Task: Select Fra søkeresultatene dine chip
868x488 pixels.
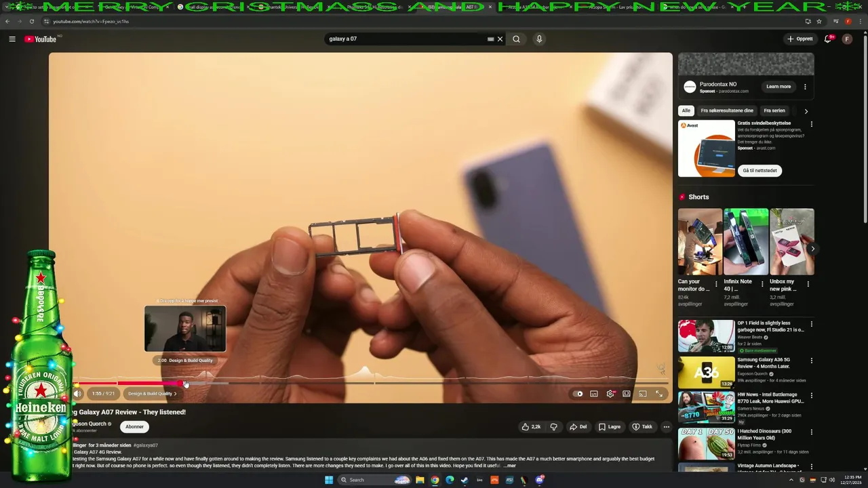Action: pos(727,110)
